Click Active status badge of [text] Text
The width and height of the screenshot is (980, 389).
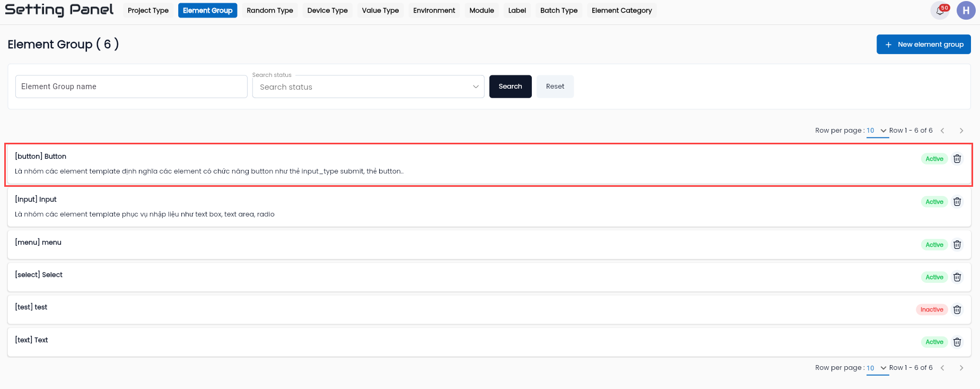(x=934, y=342)
